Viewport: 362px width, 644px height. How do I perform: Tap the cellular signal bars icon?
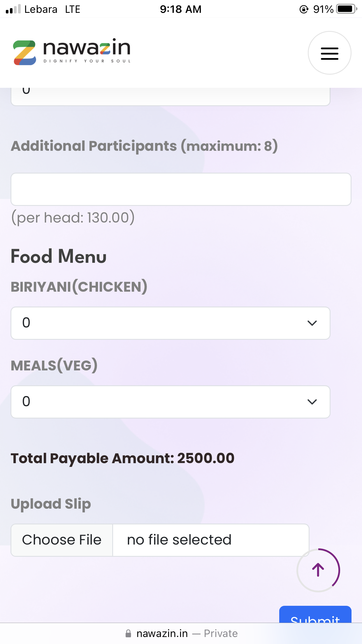click(13, 9)
